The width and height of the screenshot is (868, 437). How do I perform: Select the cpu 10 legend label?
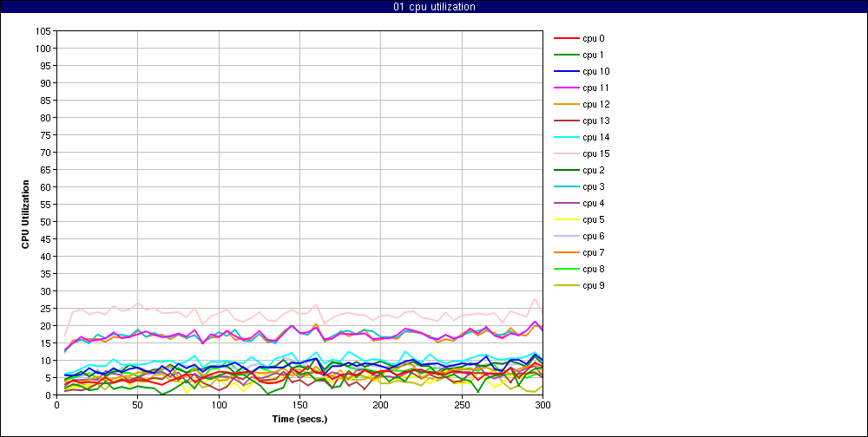(595, 71)
